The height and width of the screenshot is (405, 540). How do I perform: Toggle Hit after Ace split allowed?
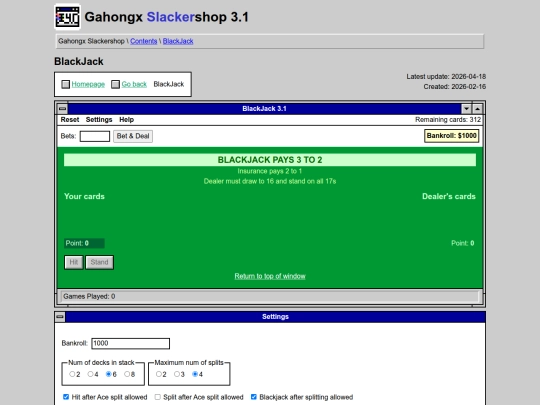(x=66, y=397)
